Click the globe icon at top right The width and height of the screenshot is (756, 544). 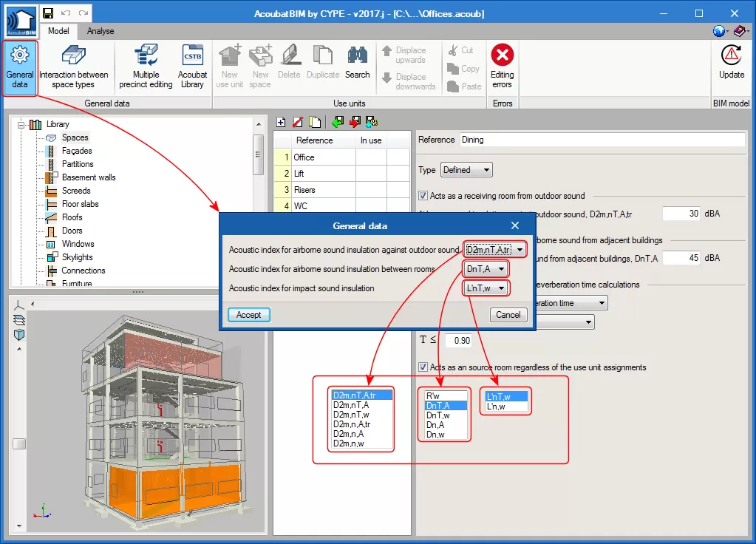coord(719,31)
